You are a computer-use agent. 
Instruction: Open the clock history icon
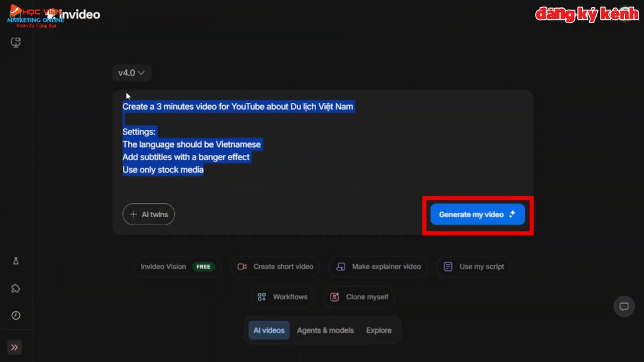(16, 315)
